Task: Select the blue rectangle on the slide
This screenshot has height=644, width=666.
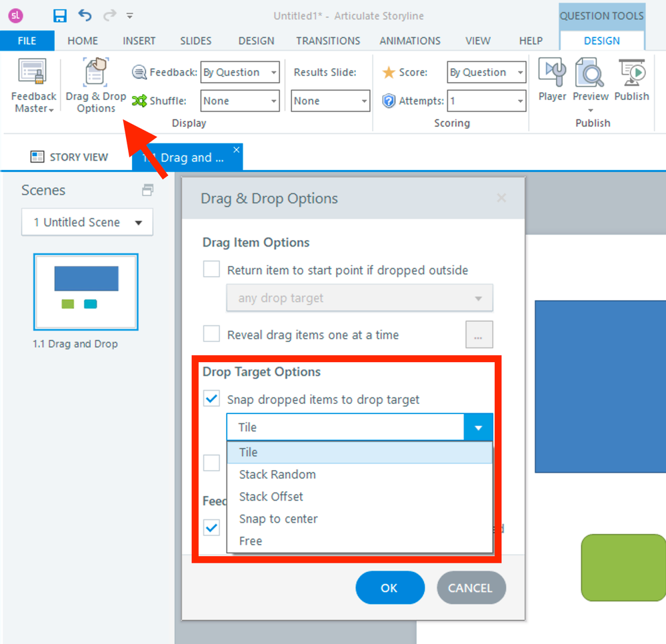Action: 600,387
